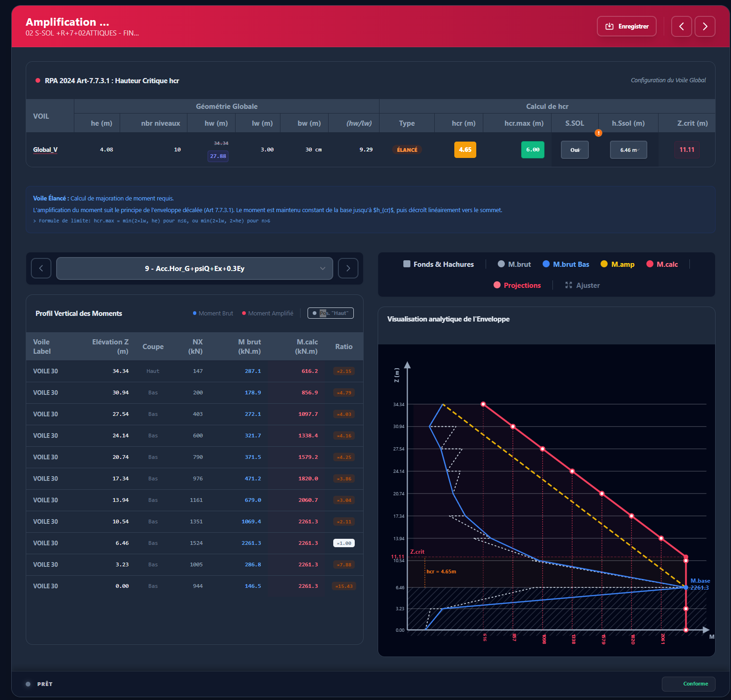This screenshot has width=731, height=700.
Task: Click the save icon on the Enregistrer button
Action: tap(609, 26)
